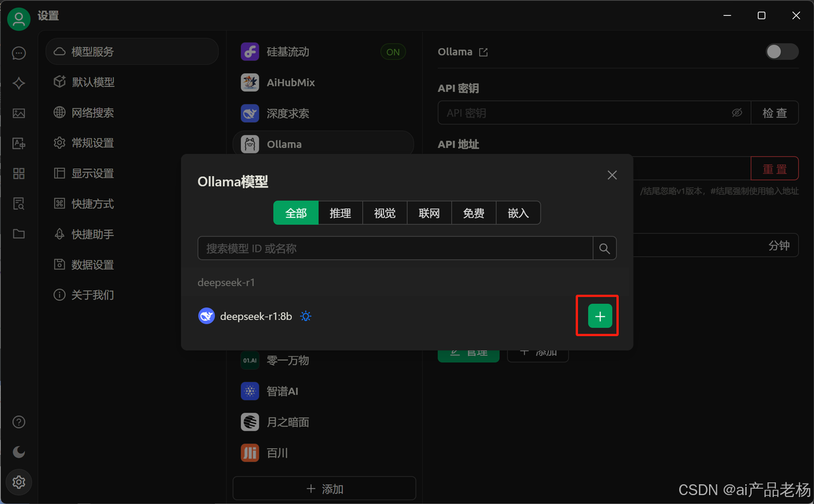Toggle API key visibility eye icon
This screenshot has height=504, width=814.
click(x=737, y=113)
